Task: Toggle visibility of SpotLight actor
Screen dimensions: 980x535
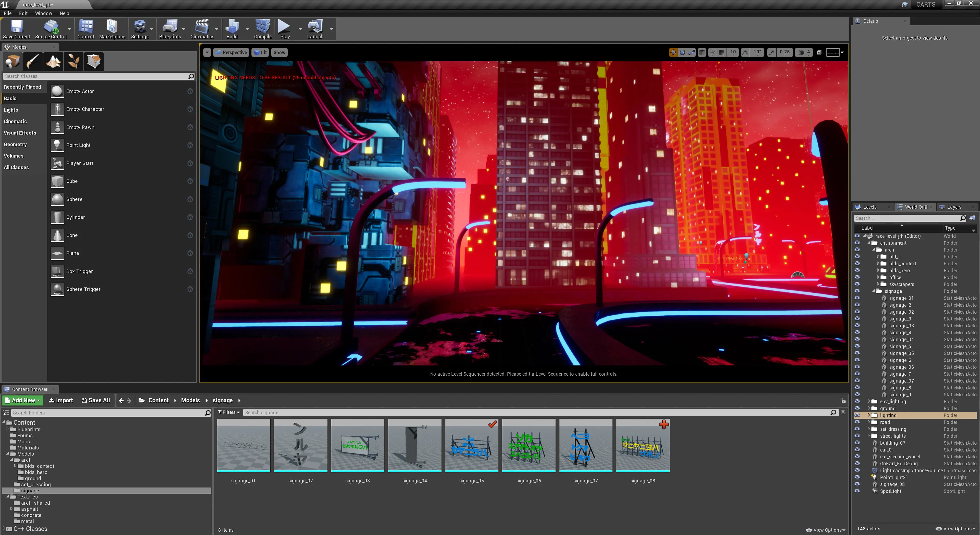Action: tap(857, 491)
